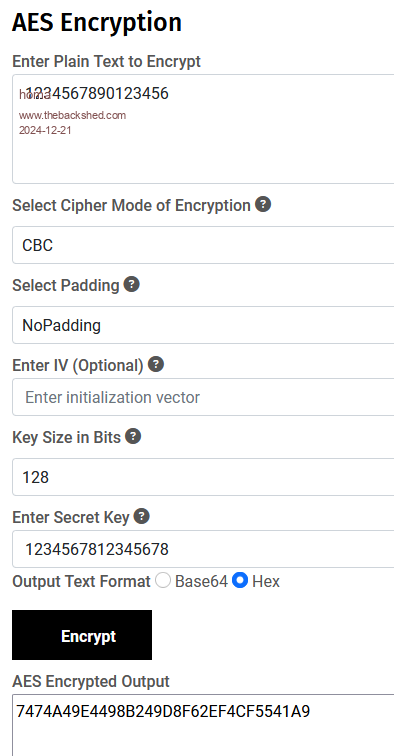Image resolution: width=394 pixels, height=756 pixels.
Task: Expand the NoPadding padding dropdown
Action: click(203, 325)
